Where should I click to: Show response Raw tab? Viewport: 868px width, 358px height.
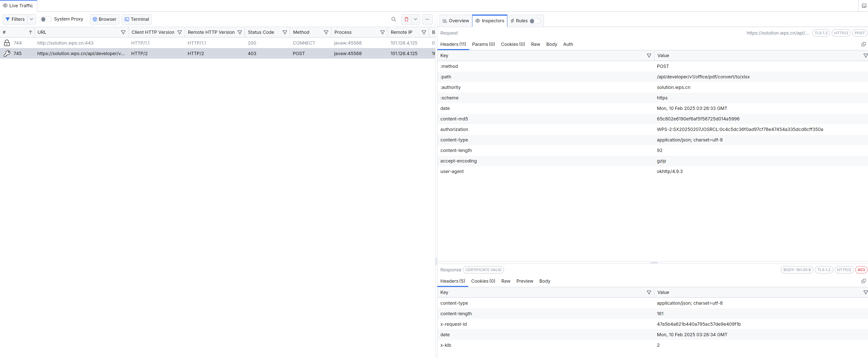(506, 281)
